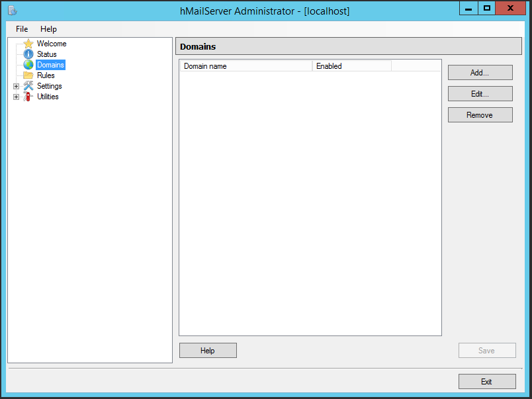Select Domains in the navigation tree
Screen dimensions: 532x399
coord(50,65)
